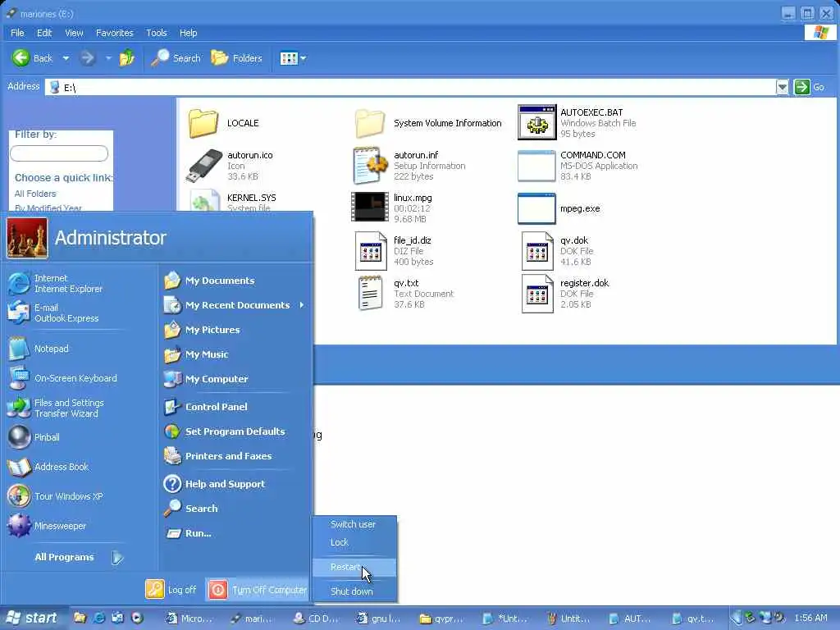Image resolution: width=840 pixels, height=630 pixels.
Task: Open the Run... dialog
Action: [188, 533]
